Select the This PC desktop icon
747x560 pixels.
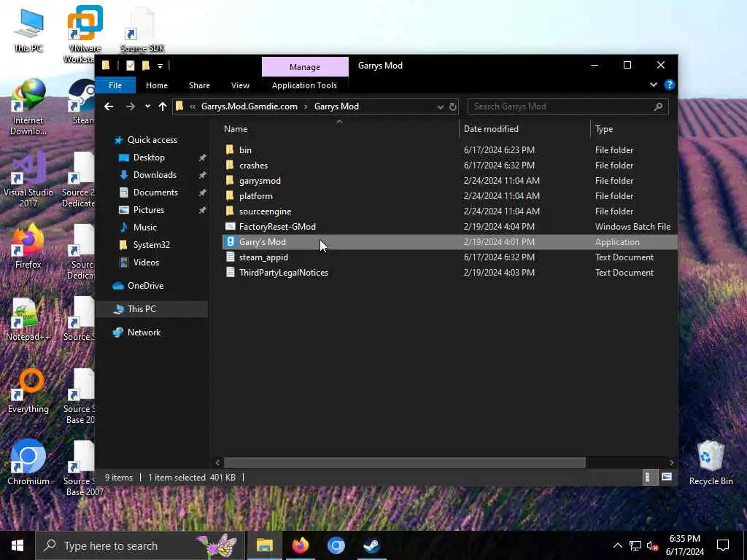[x=28, y=29]
